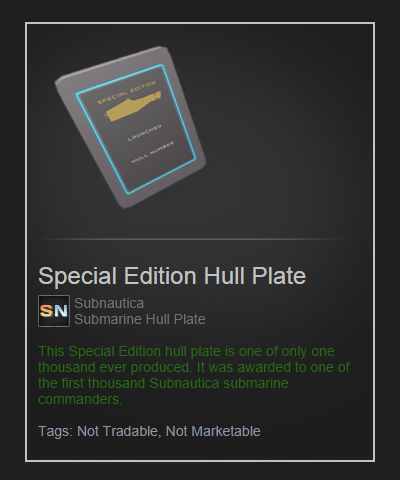
Task: Open the Subnautica game name link
Action: pos(109,303)
